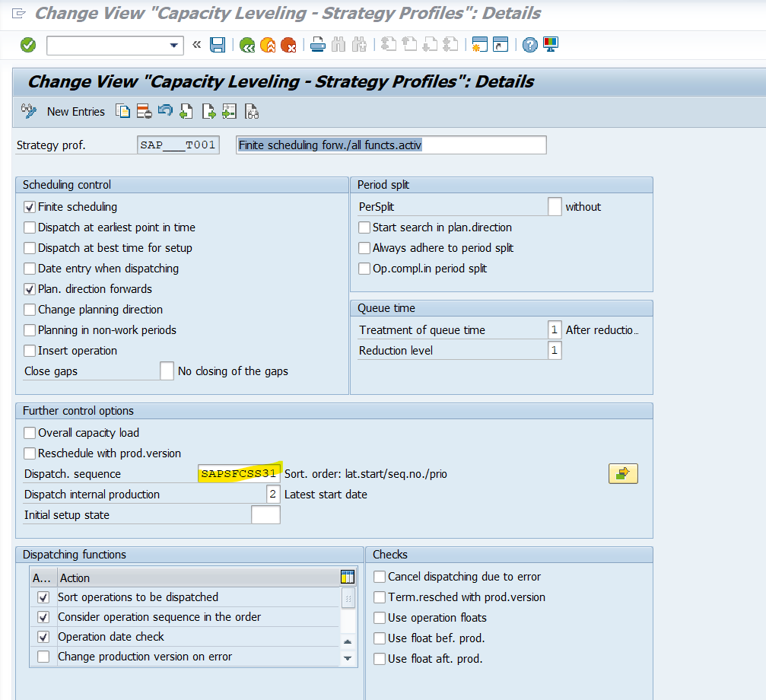Click the First Page icon
This screenshot has height=700, width=766.
(389, 45)
